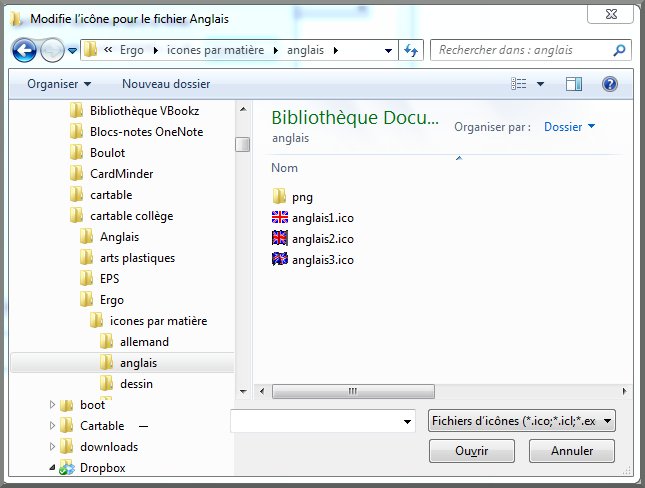Toggle the preview pane icon

pos(574,84)
